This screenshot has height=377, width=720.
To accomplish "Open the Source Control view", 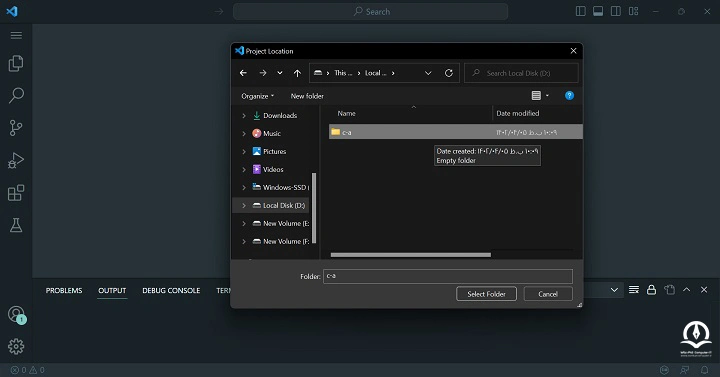I will click(x=16, y=128).
